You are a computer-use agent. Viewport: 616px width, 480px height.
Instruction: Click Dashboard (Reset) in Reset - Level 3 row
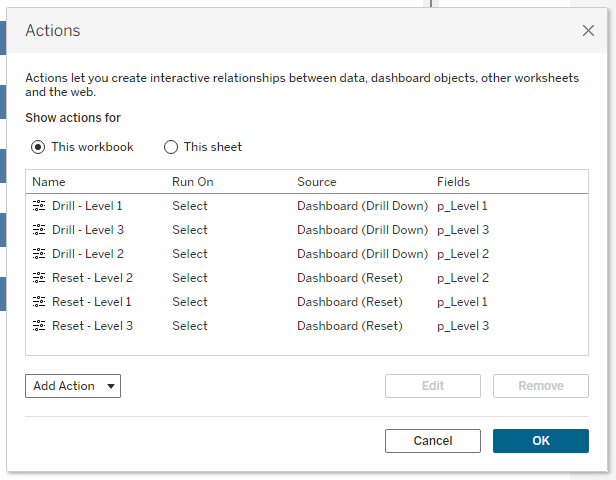coord(350,326)
